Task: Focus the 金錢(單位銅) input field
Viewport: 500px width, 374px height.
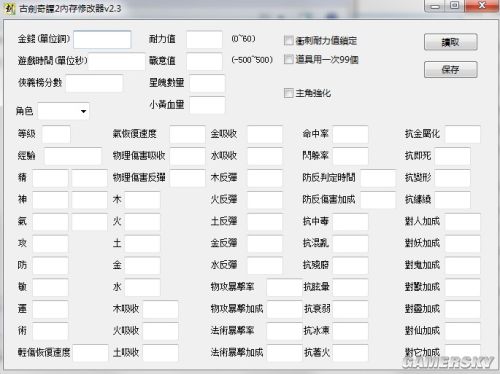Action: 102,40
